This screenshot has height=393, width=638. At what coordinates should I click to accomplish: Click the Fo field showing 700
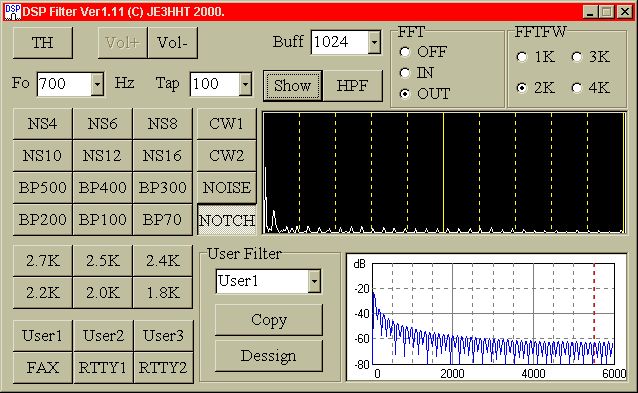pyautogui.click(x=64, y=84)
